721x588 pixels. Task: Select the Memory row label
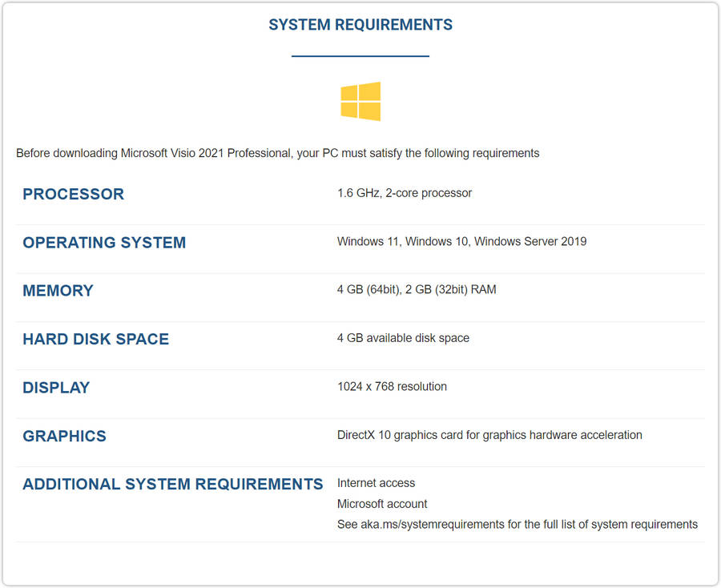coord(58,291)
